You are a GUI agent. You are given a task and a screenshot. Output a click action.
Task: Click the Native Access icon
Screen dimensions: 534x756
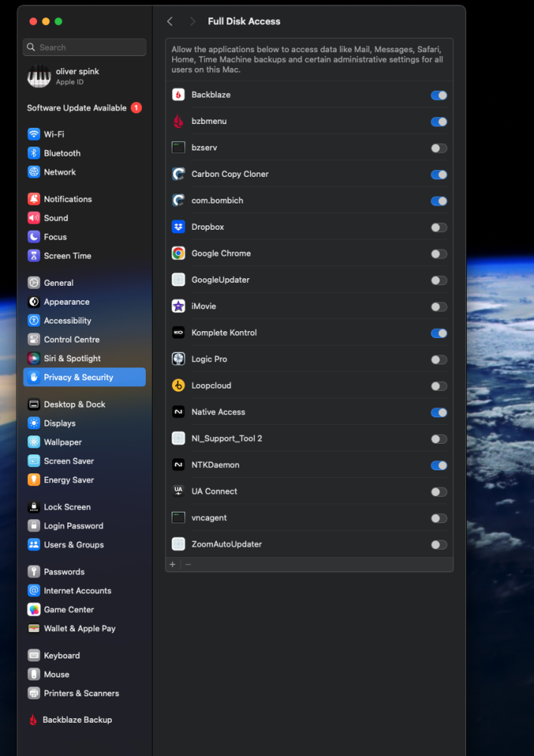178,412
